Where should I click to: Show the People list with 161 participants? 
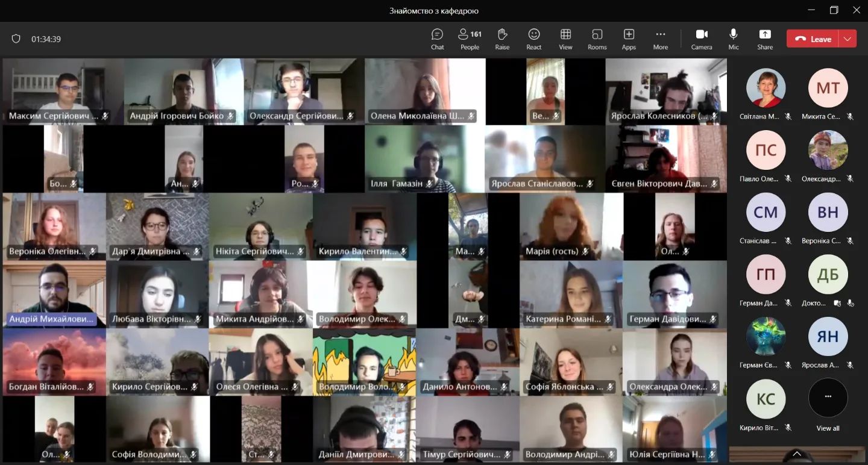tap(470, 39)
